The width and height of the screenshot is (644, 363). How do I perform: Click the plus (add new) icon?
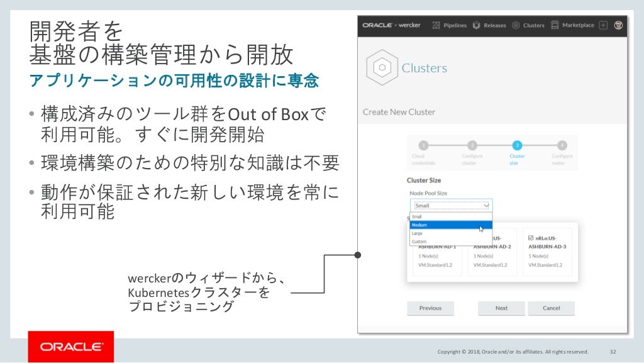coord(603,25)
